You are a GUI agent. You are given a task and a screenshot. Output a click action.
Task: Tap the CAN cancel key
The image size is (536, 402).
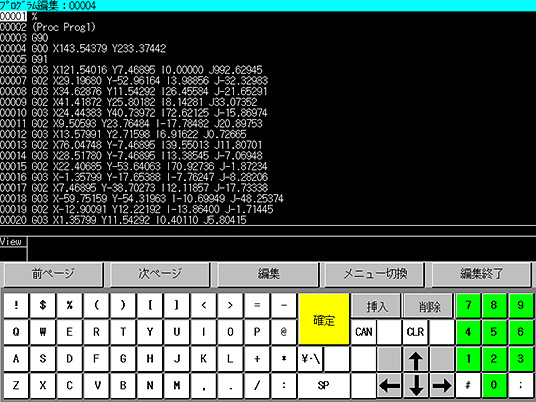point(364,332)
